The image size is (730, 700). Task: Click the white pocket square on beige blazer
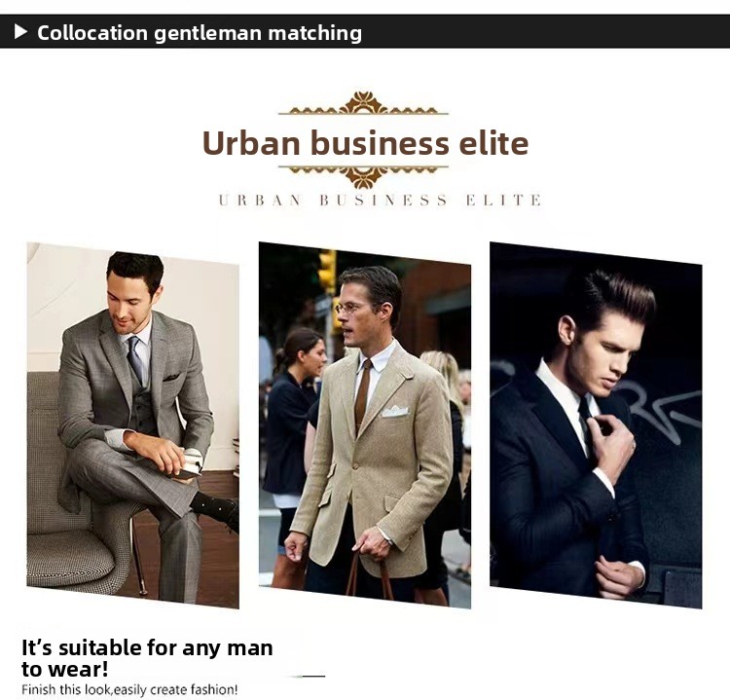395,411
